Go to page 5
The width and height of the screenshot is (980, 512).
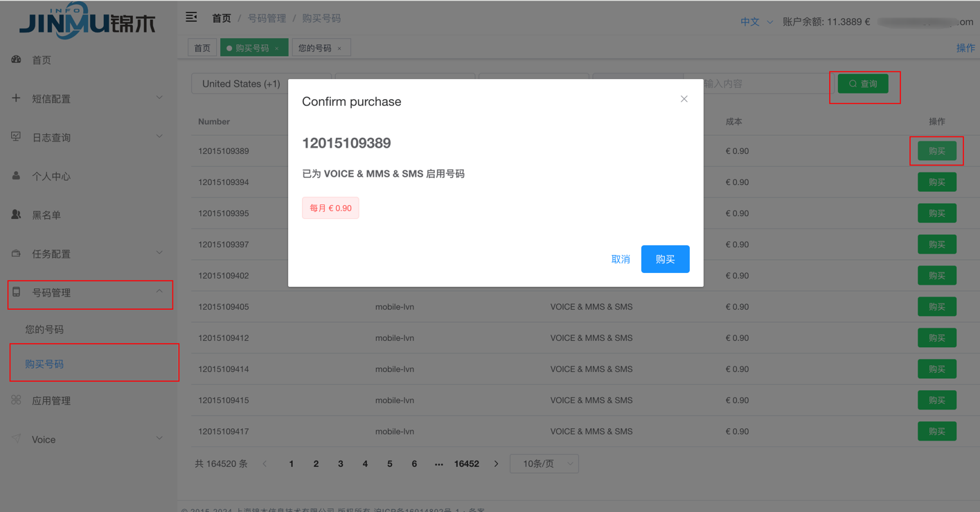coord(390,464)
